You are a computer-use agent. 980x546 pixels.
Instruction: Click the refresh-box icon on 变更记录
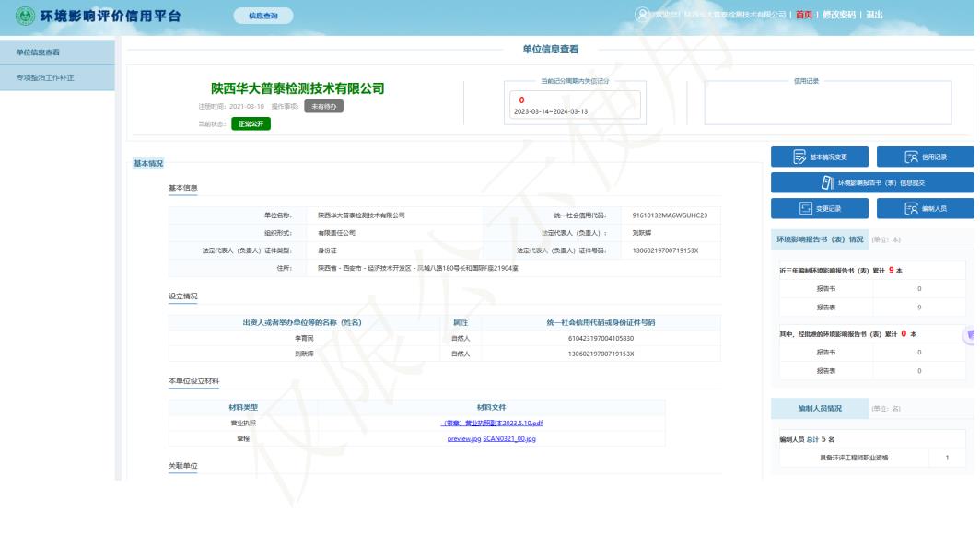click(x=806, y=208)
